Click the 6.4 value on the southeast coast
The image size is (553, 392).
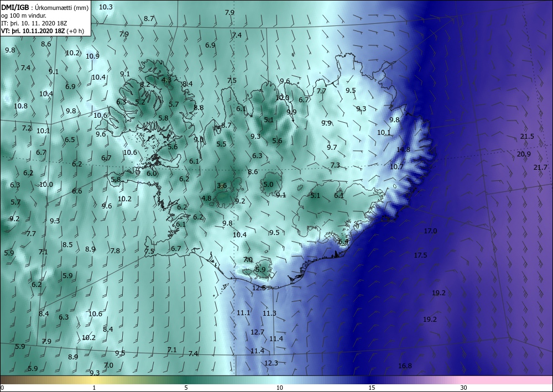click(x=343, y=242)
